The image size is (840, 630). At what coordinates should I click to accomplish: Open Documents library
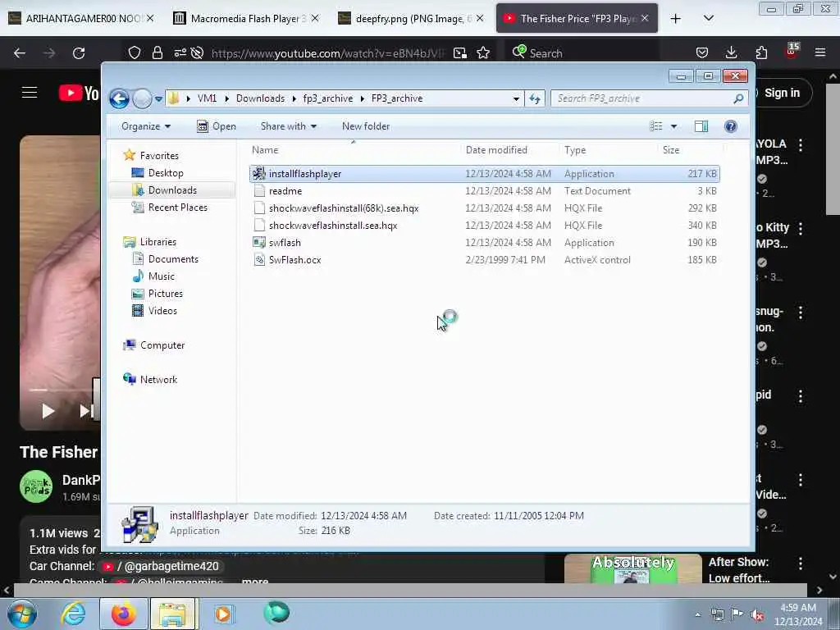pos(173,258)
